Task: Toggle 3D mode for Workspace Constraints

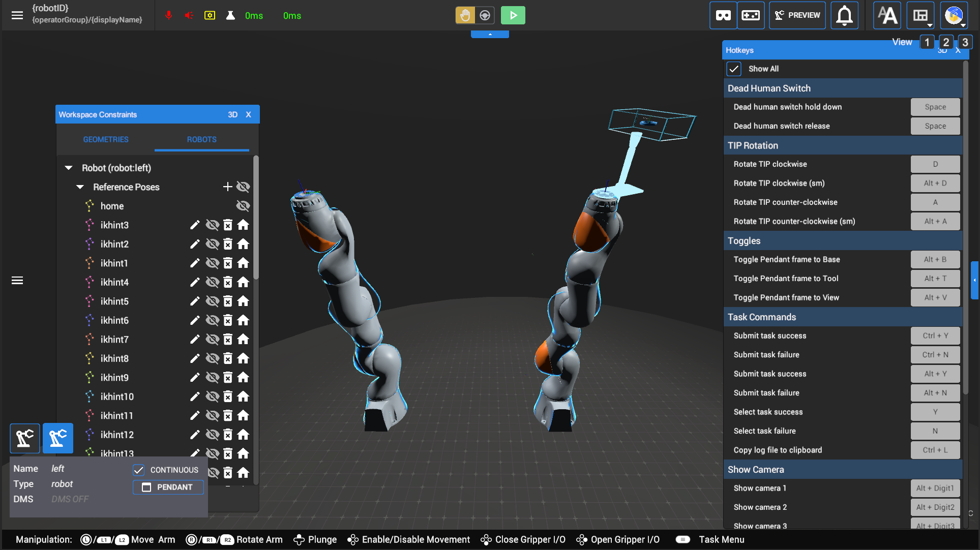Action: click(232, 114)
